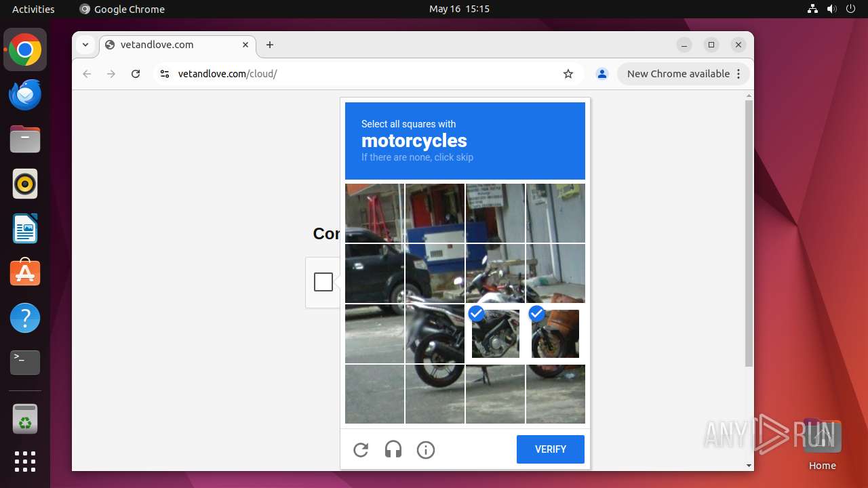Open Google Chrome app menu in top bar
Screen dimensions: 868x488
[x=122, y=9]
